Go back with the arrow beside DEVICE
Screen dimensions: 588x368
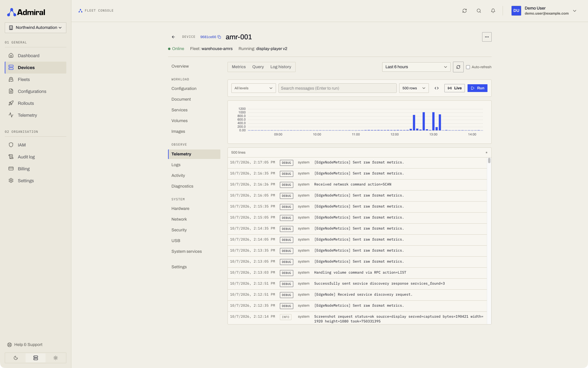[173, 37]
